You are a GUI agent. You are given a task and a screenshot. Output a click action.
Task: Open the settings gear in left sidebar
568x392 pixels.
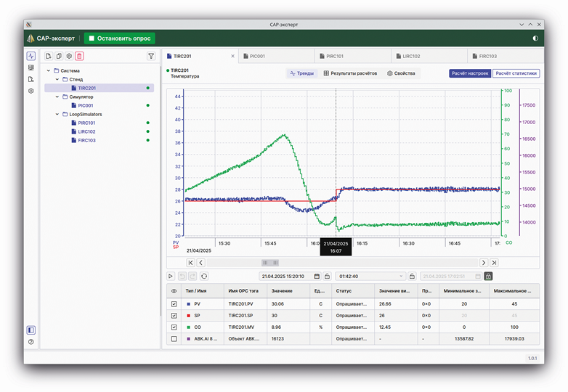(31, 91)
